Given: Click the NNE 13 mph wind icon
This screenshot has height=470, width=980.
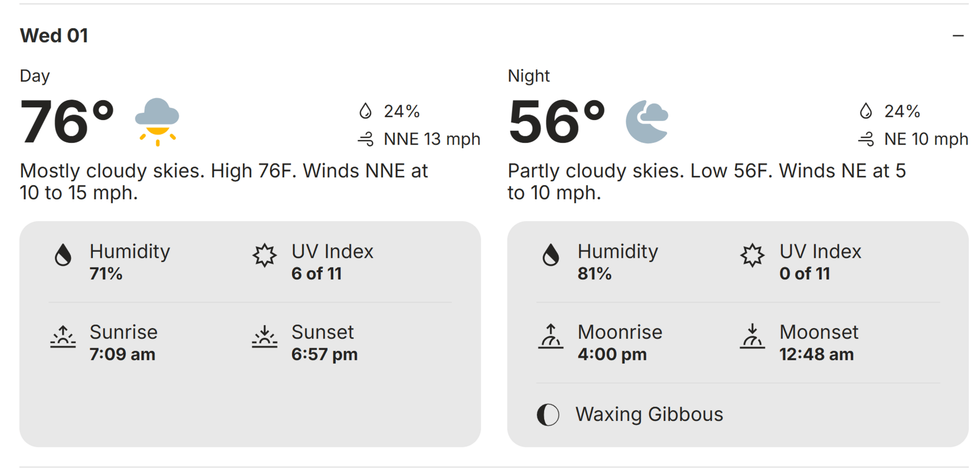Looking at the screenshot, I should 365,139.
